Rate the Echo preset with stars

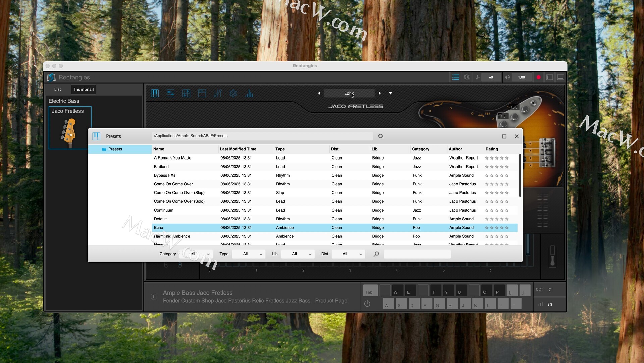point(497,228)
